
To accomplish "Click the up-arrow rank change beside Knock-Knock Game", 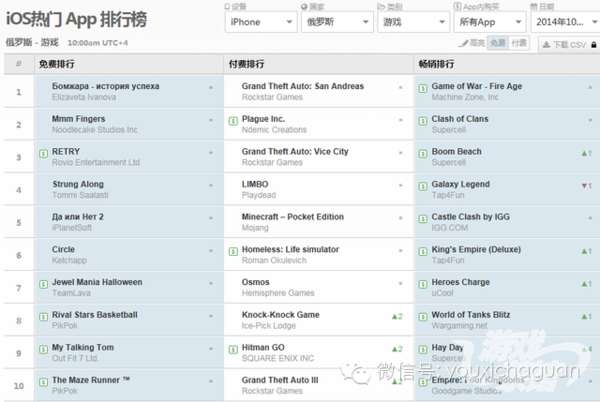I will click(x=397, y=316).
